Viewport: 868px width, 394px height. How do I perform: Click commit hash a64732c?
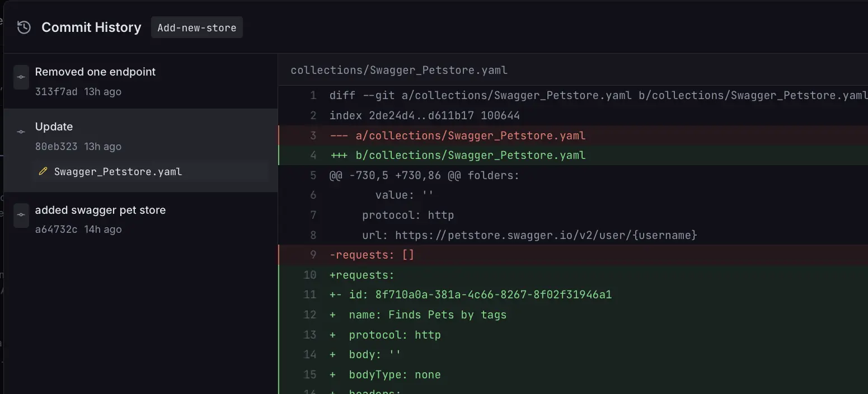[57, 229]
